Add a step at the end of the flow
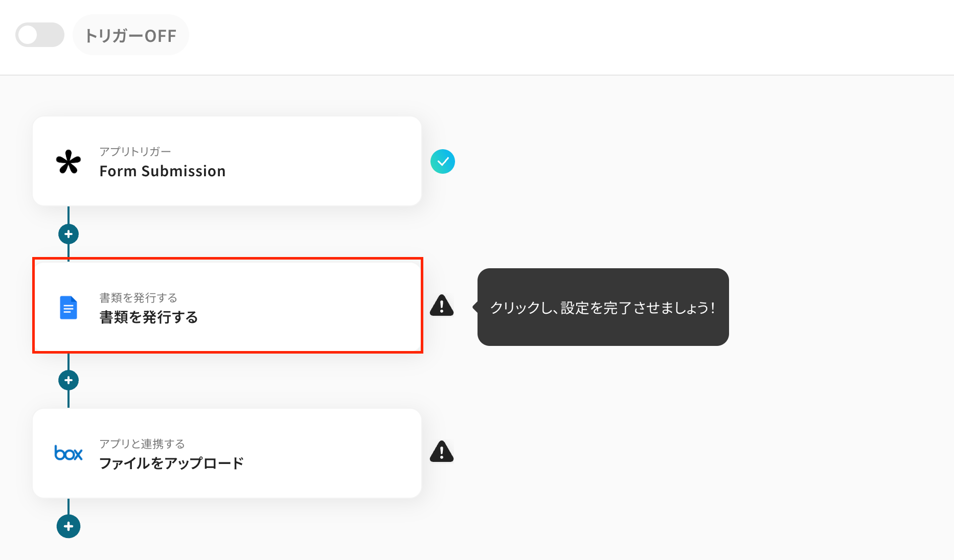 (69, 526)
